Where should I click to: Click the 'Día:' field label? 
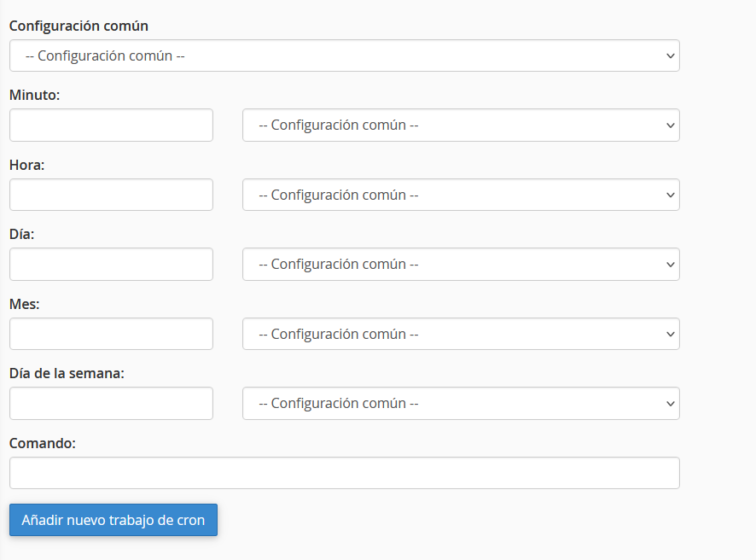pos(21,234)
